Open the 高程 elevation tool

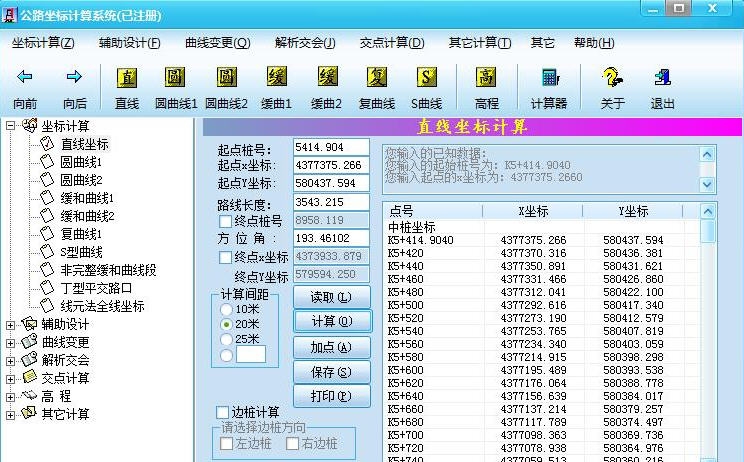tap(487, 79)
